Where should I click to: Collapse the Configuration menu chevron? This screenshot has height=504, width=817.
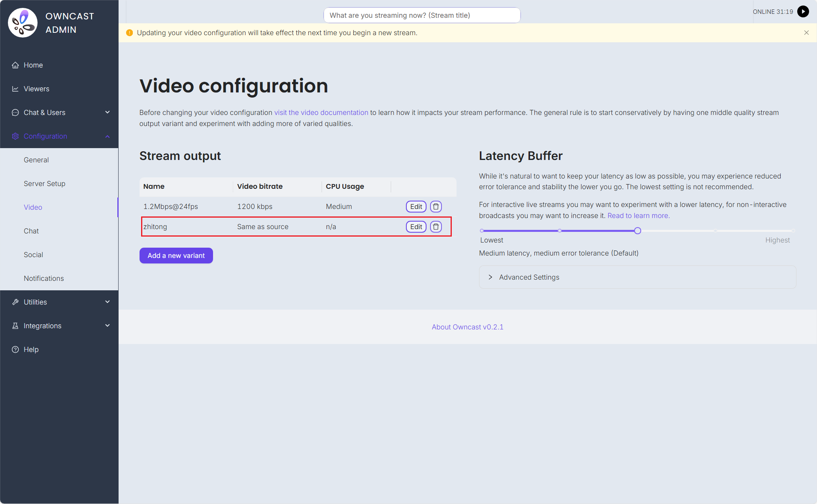(x=108, y=136)
